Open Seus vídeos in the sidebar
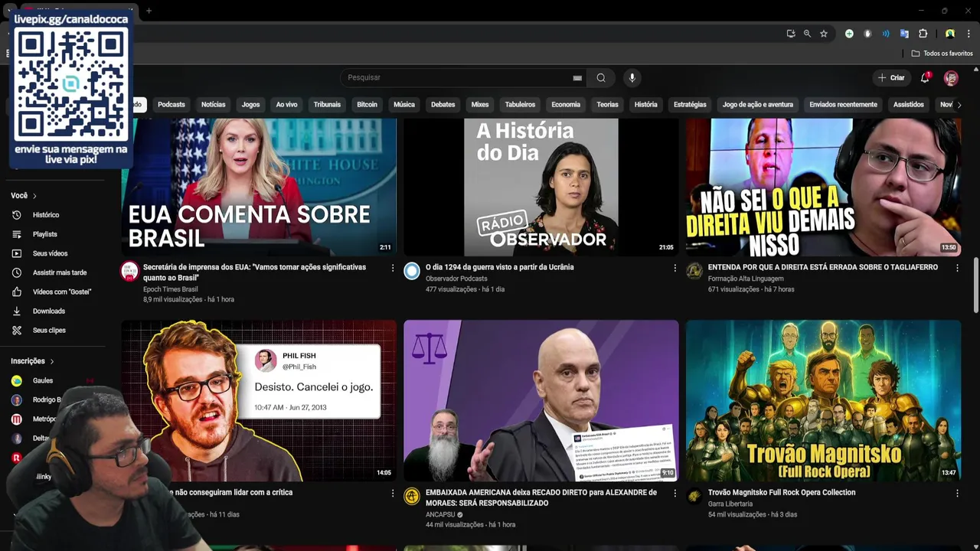This screenshot has height=551, width=980. 50,253
